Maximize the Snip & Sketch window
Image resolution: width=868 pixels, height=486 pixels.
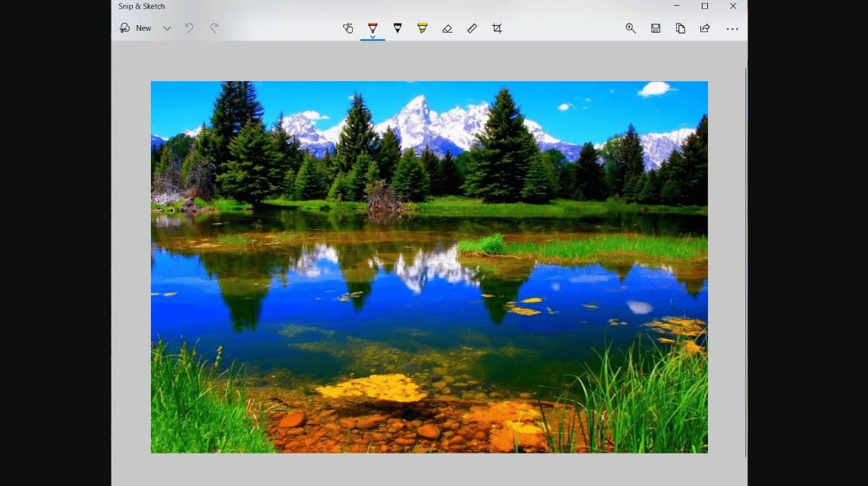pos(705,6)
